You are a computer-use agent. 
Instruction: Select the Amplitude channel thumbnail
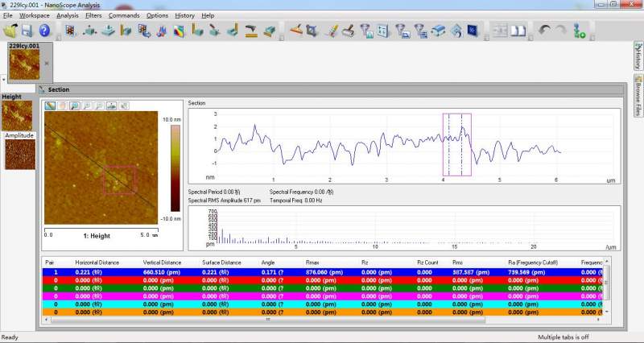[x=20, y=154]
